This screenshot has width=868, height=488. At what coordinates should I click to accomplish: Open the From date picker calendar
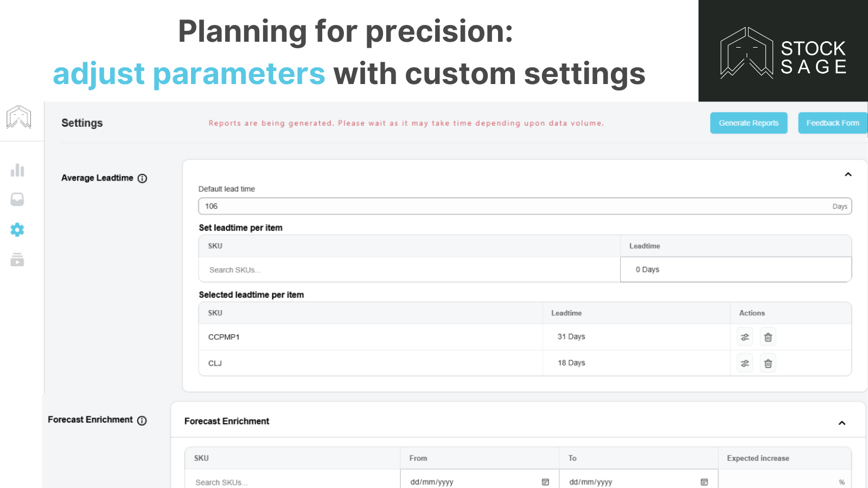click(545, 481)
